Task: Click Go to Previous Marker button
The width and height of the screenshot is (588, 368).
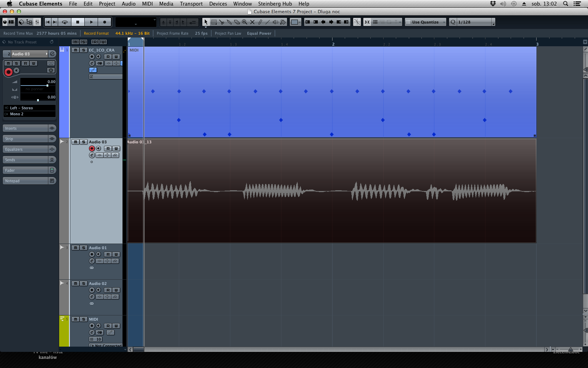Action: [48, 22]
